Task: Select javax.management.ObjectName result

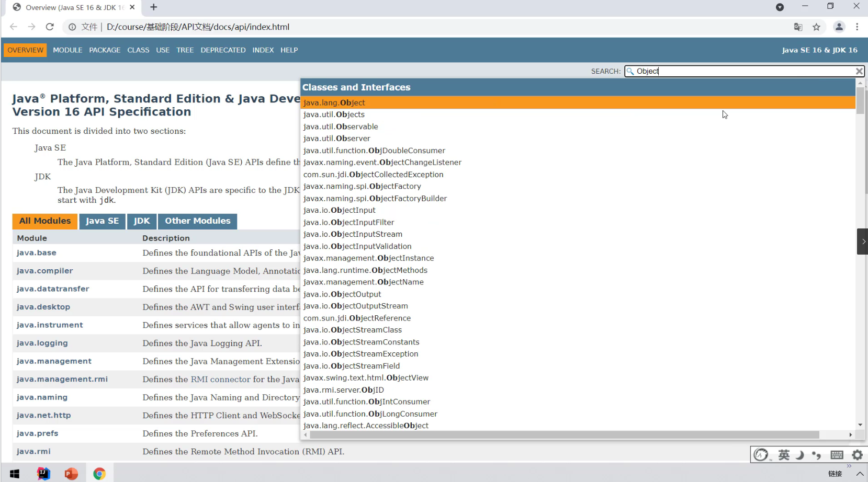Action: [x=578, y=282]
